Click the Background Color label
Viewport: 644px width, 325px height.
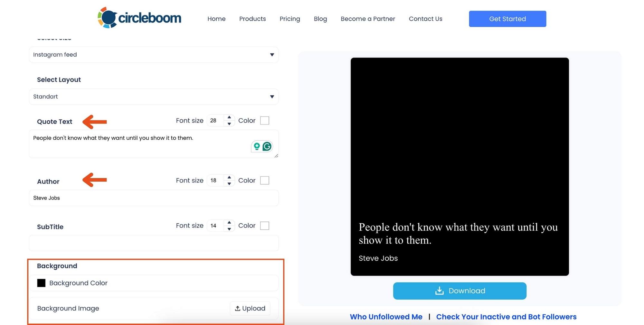pos(78,283)
